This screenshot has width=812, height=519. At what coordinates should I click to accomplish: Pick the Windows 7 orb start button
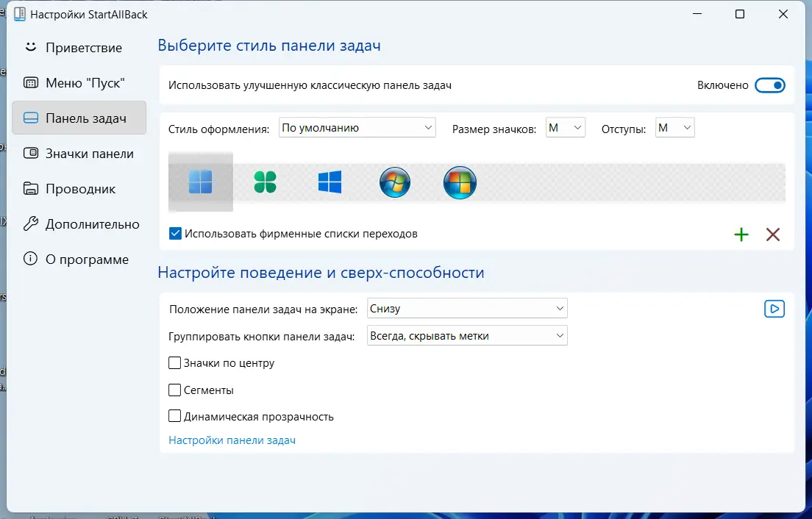(x=395, y=182)
